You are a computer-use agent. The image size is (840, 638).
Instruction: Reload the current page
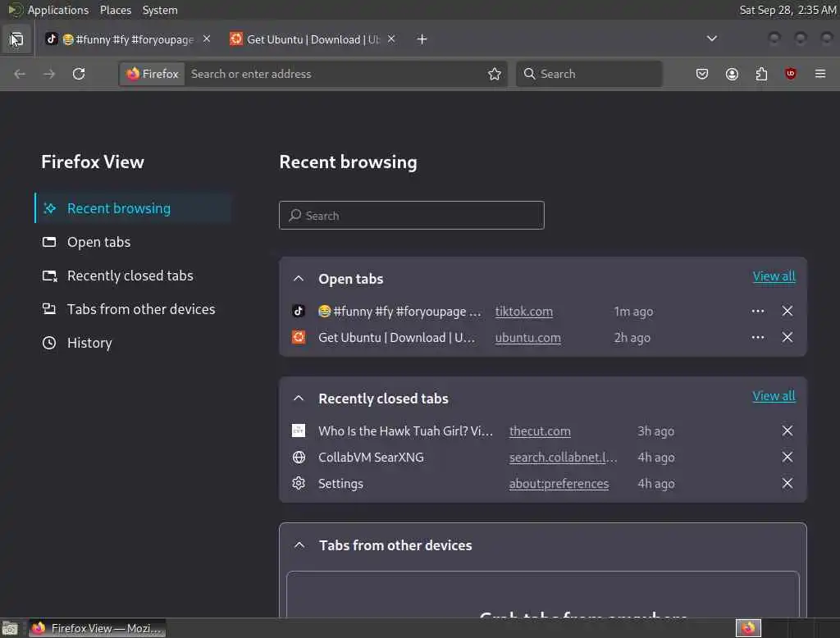(x=79, y=74)
